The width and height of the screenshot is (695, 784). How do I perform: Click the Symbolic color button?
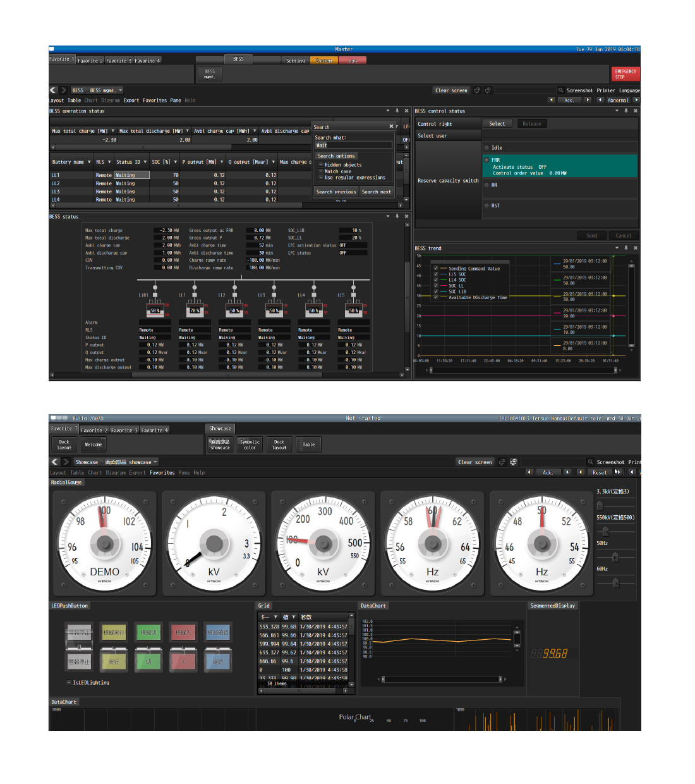tap(250, 444)
